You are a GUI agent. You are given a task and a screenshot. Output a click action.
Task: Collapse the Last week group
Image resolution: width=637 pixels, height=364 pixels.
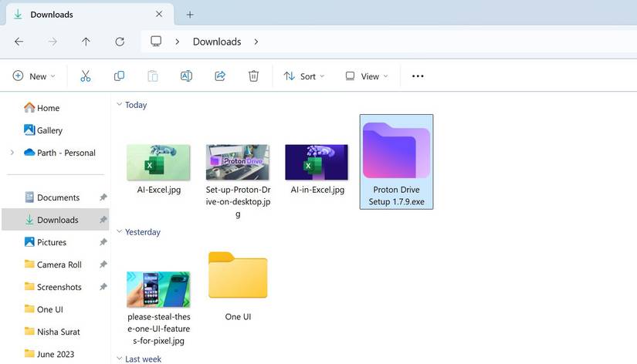[120, 359]
